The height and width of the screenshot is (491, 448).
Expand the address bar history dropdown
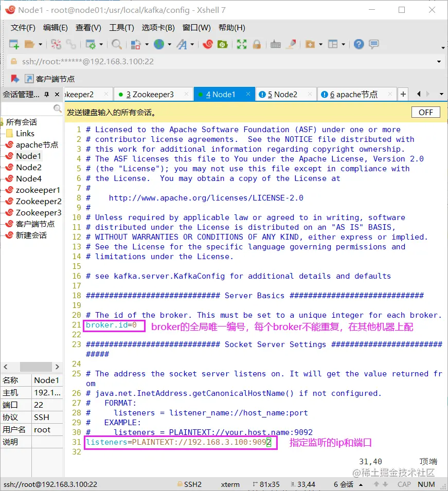(x=439, y=62)
